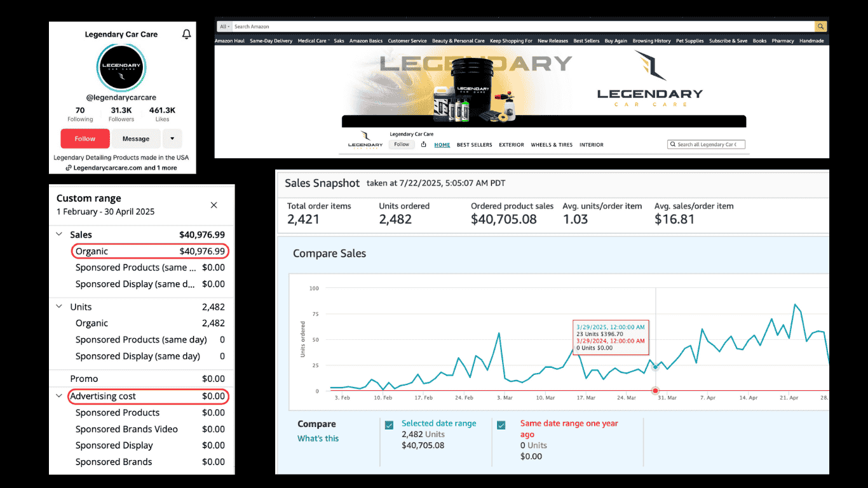Open Subscribe & Save
Viewport: 868px width, 488px height.
[728, 41]
